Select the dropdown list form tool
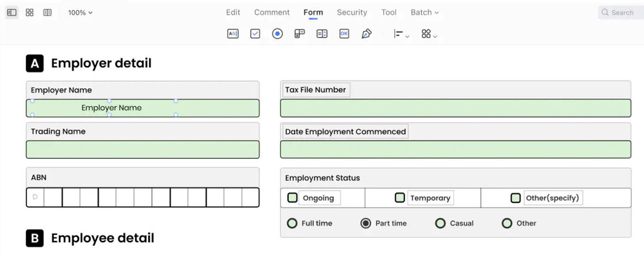This screenshot has height=253, width=644. tap(300, 34)
